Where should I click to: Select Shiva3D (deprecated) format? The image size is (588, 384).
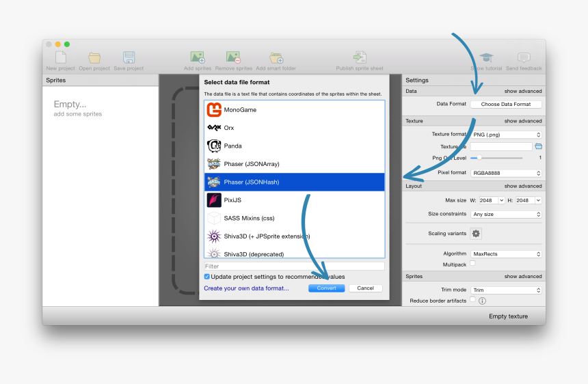295,253
